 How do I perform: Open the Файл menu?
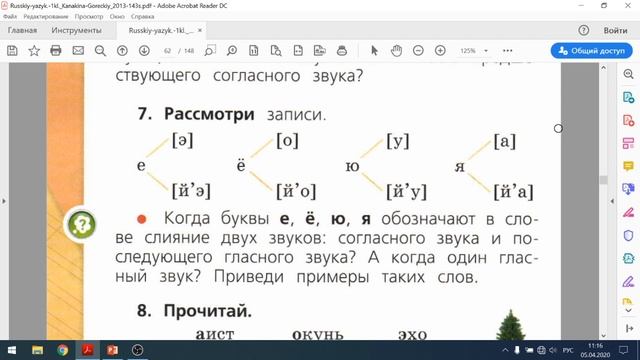tap(10, 17)
